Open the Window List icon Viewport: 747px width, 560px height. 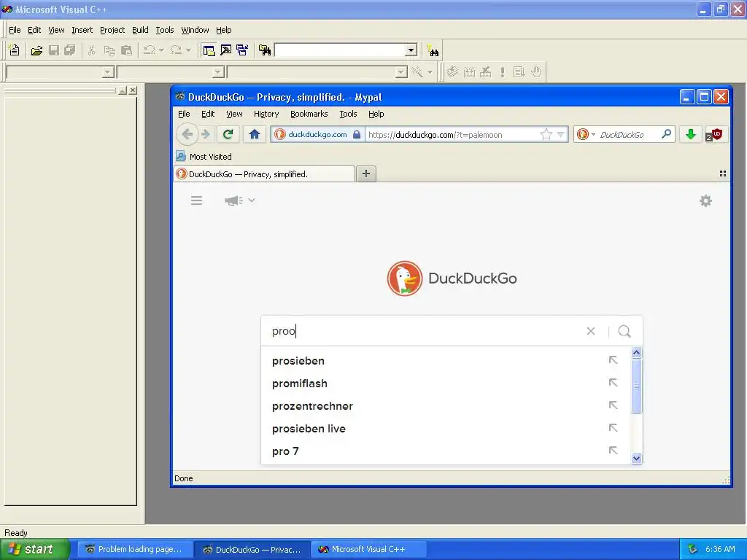click(x=242, y=50)
